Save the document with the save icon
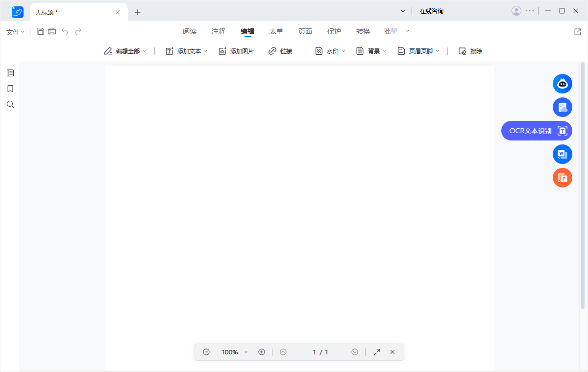Image resolution: width=588 pixels, height=372 pixels. pyautogui.click(x=41, y=31)
